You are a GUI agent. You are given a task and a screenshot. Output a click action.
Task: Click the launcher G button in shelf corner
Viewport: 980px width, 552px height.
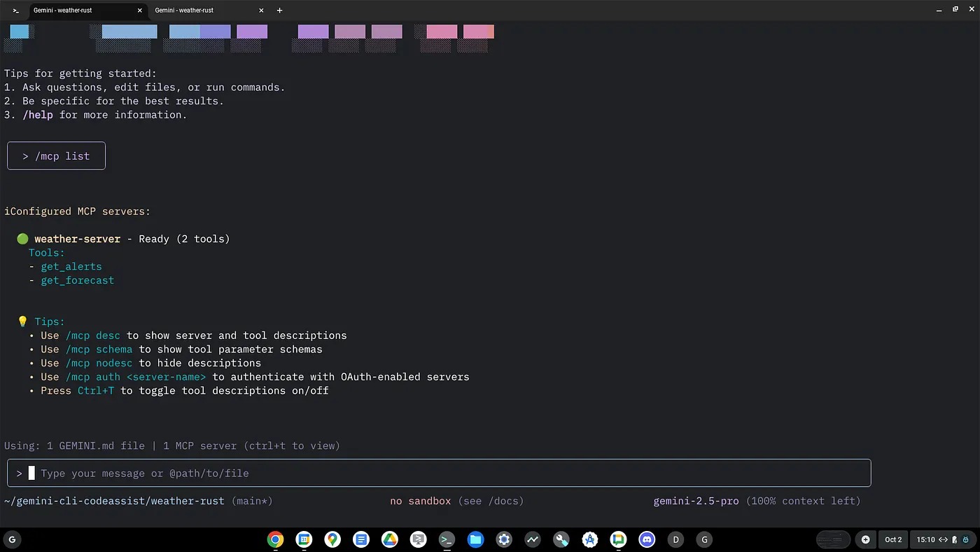(x=12, y=539)
